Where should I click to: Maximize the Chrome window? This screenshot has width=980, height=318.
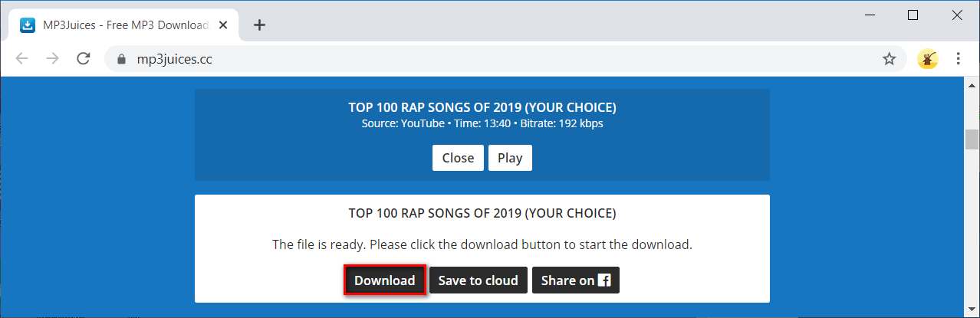coord(913,15)
